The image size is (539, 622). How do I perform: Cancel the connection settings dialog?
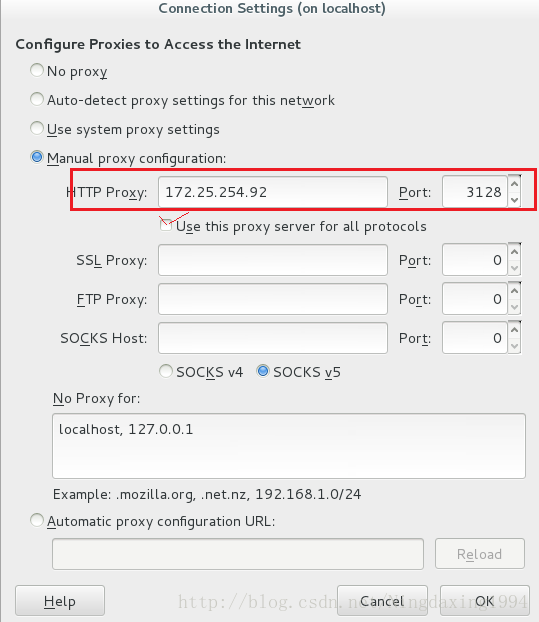(x=382, y=601)
